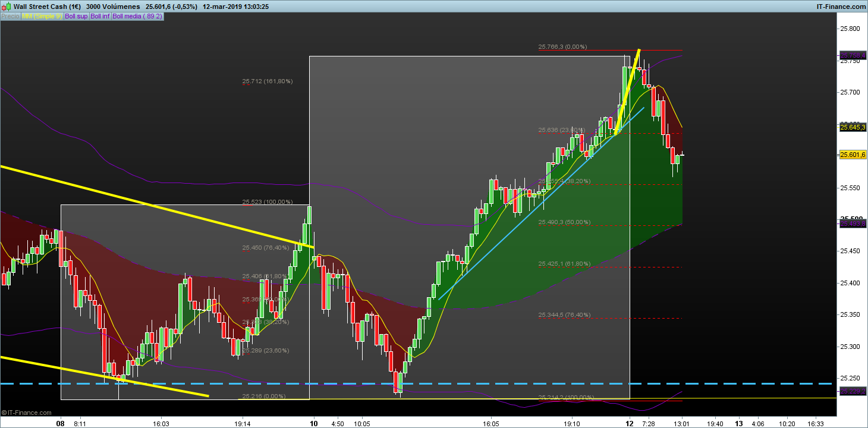
Task: Select the Boll inf indicator label
Action: click(100, 16)
